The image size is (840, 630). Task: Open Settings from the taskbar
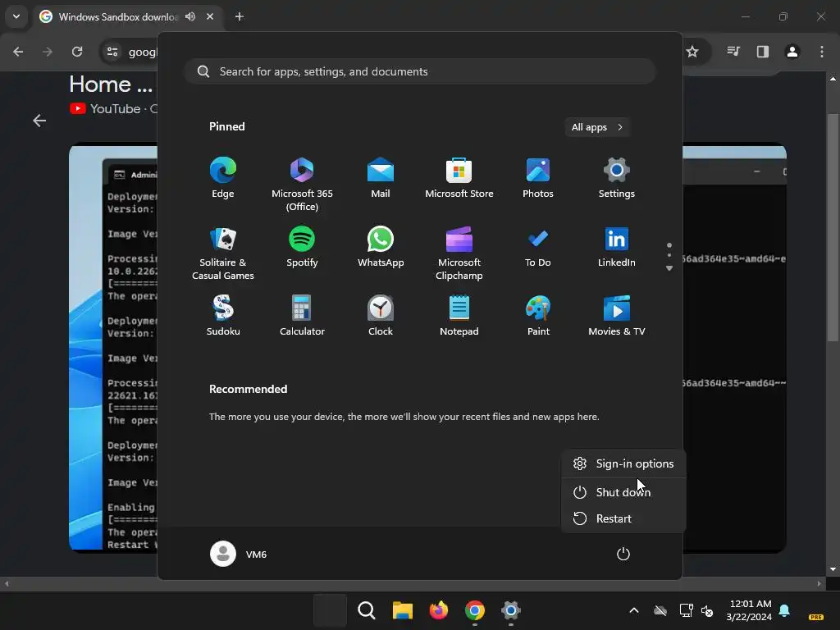pyautogui.click(x=510, y=610)
